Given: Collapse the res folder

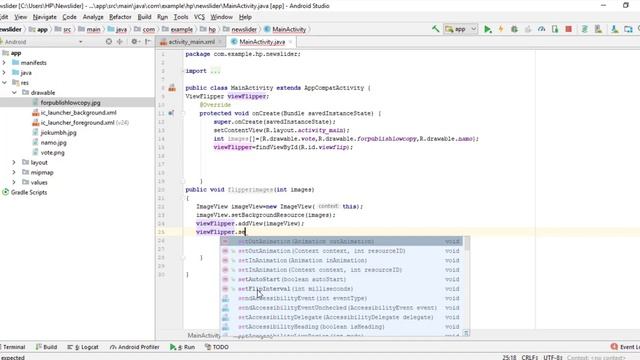Looking at the screenshot, I should coord(4,82).
